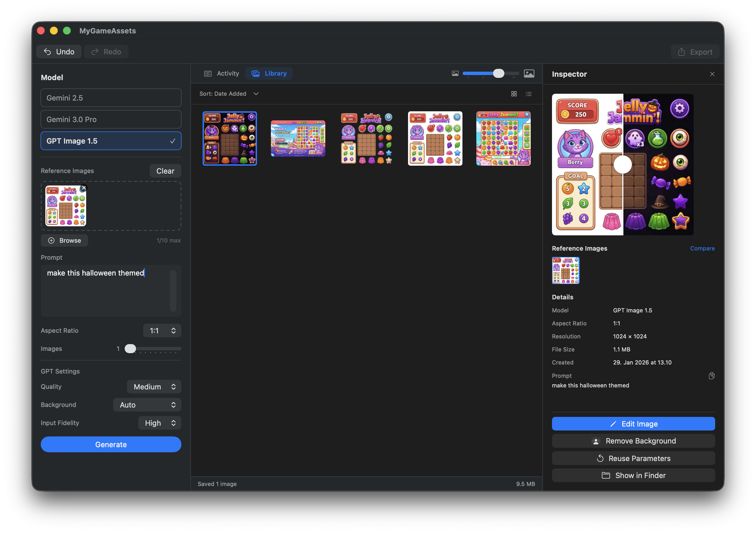
Task: Select the transparent background asset sheet thumbnail
Action: tap(366, 138)
